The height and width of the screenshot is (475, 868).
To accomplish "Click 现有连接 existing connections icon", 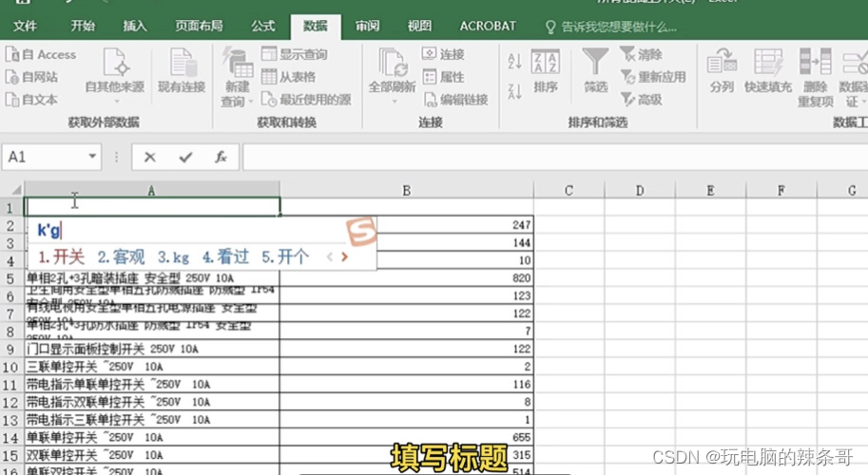I will pos(182,69).
